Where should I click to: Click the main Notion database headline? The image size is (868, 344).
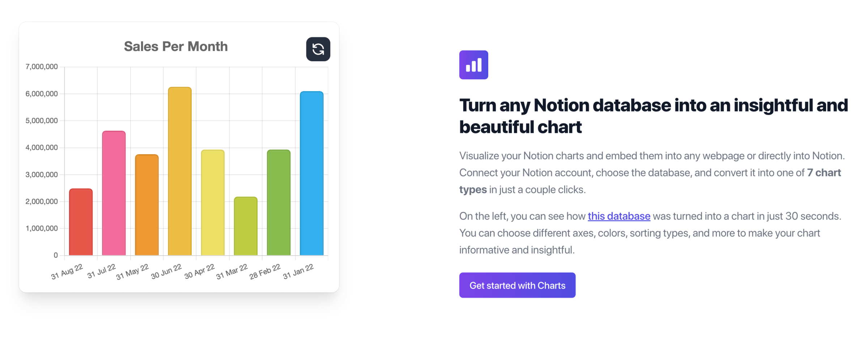tap(654, 116)
